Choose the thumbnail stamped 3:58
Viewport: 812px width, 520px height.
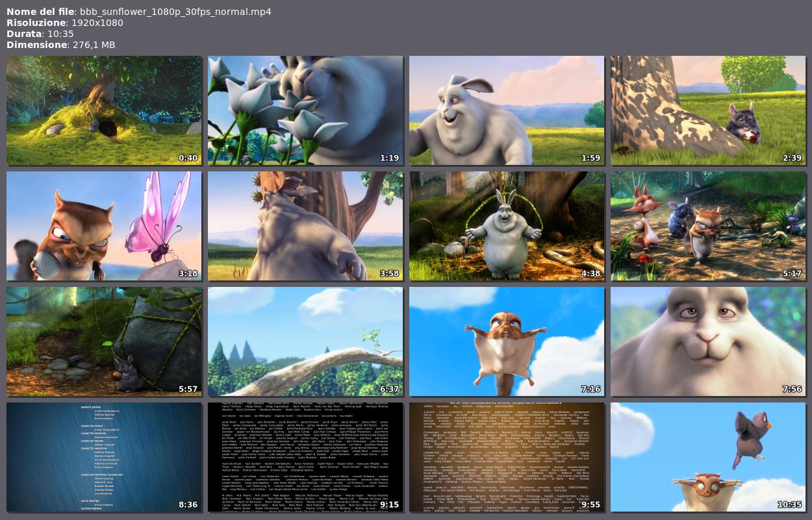tap(305, 226)
